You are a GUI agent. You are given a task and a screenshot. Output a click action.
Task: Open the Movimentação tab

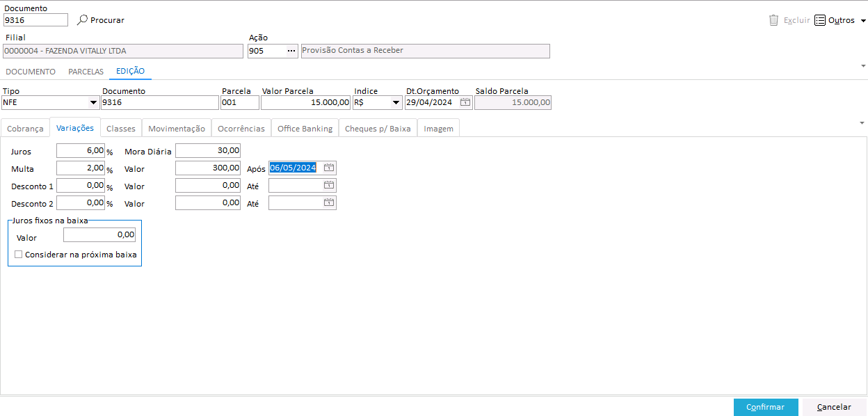coord(177,129)
